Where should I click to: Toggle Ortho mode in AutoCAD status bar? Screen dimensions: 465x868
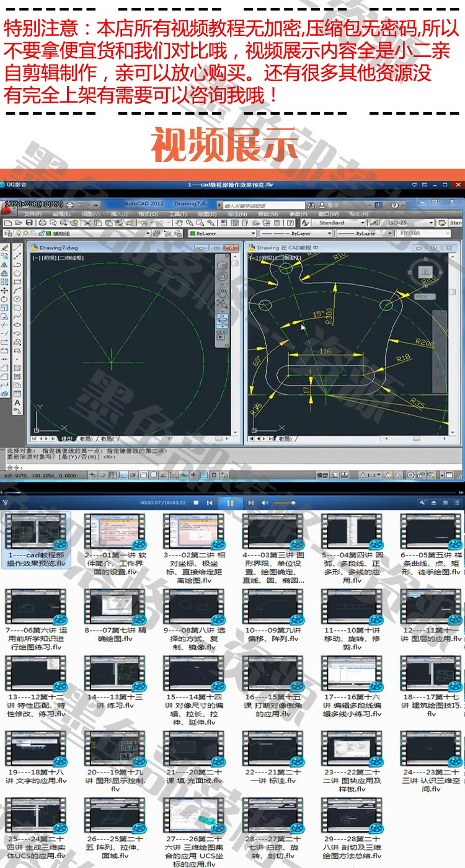coord(123,475)
